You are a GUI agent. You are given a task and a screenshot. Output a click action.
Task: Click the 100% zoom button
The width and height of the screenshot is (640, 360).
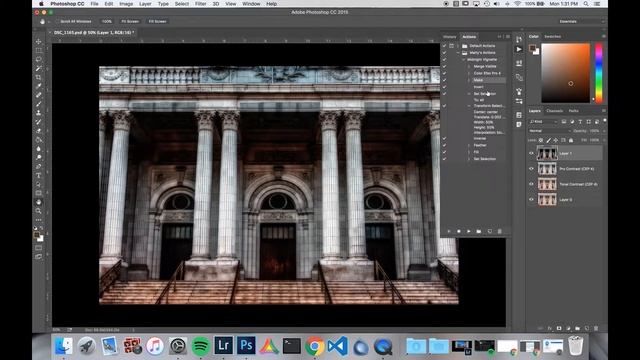107,21
